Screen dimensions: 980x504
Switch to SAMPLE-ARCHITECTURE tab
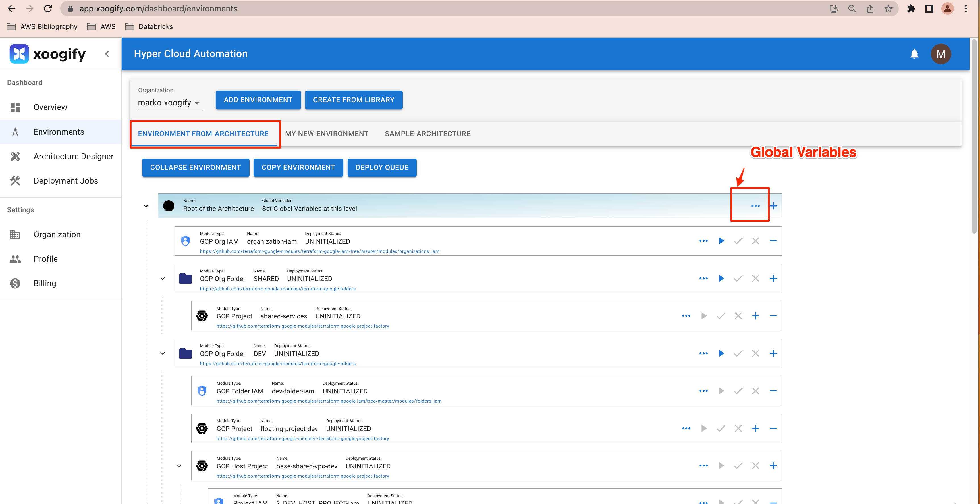427,134
